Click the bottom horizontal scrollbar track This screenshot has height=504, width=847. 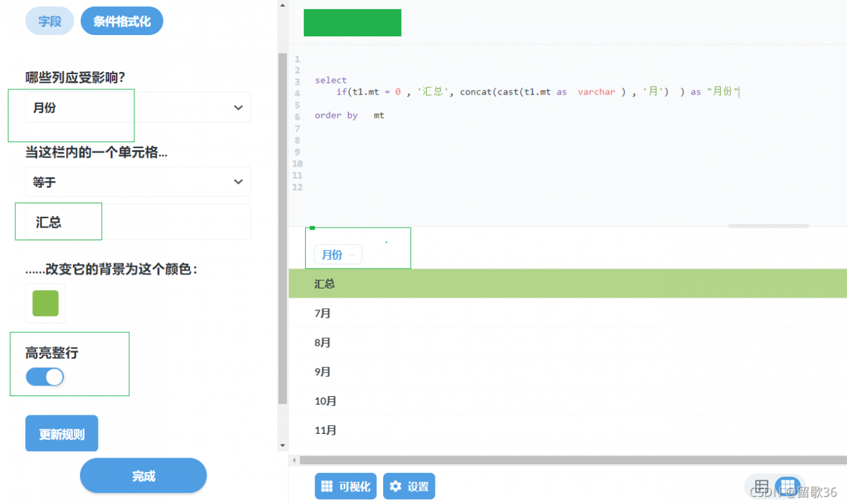pyautogui.click(x=569, y=459)
